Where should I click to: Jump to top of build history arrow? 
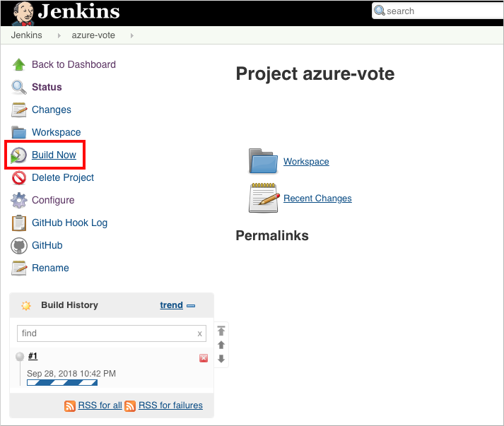point(221,331)
